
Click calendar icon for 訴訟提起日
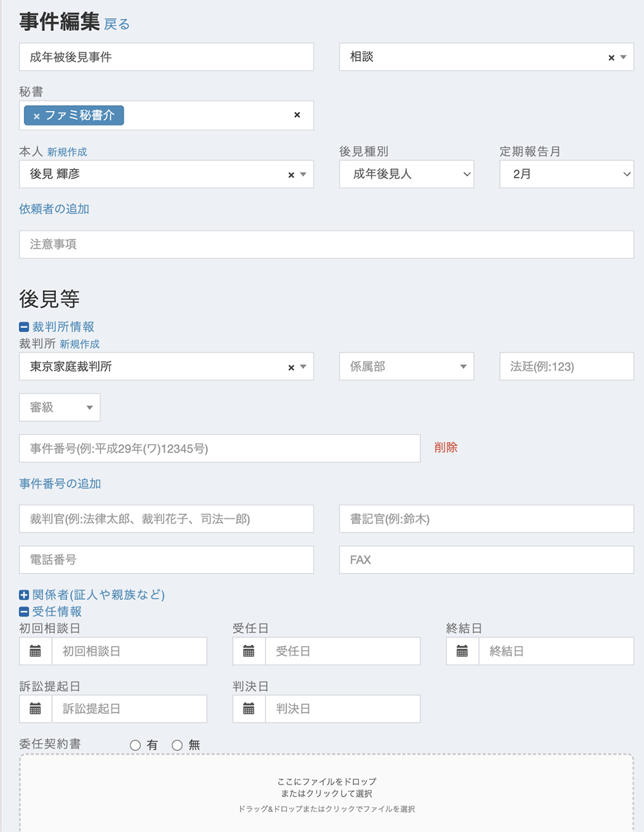35,709
